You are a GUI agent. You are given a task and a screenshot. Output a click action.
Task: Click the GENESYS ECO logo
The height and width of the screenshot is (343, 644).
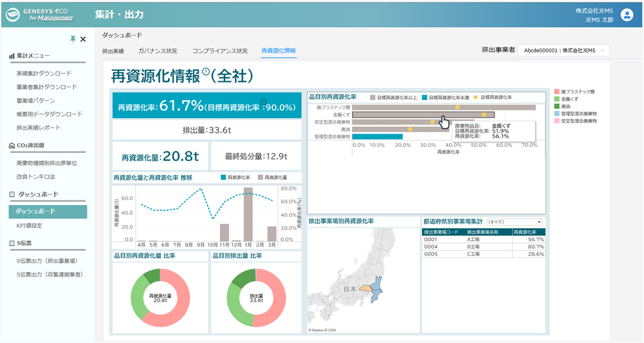pos(40,15)
